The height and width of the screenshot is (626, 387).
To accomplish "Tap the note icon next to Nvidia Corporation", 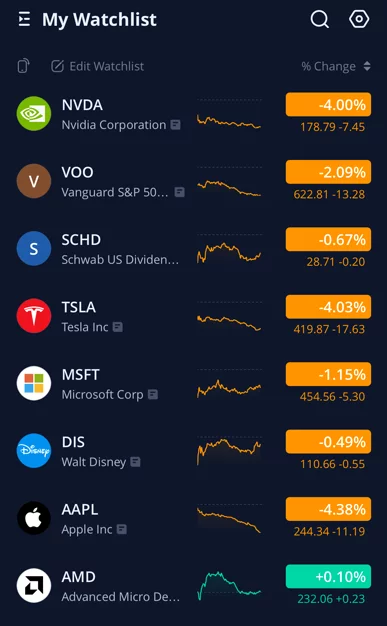I will coord(175,125).
